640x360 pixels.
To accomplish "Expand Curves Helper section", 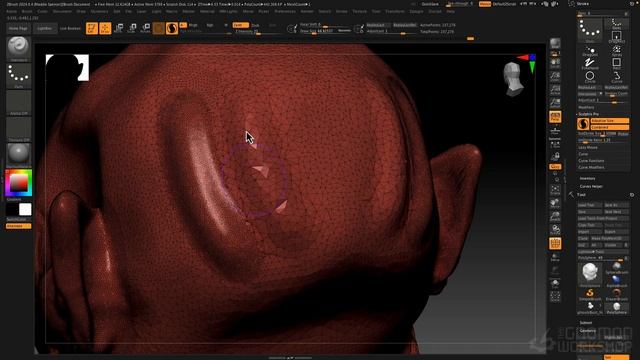I will [591, 186].
